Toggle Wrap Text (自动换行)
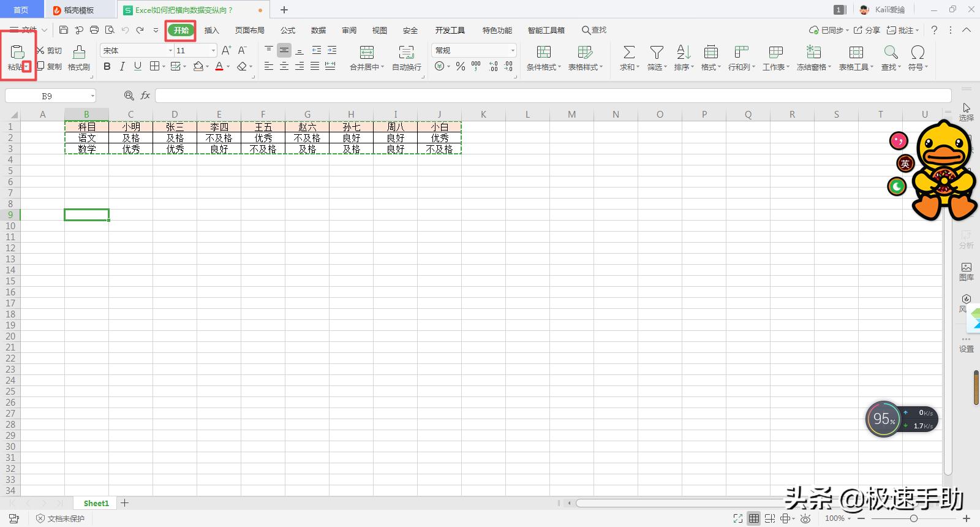This screenshot has width=980, height=527. pyautogui.click(x=406, y=53)
